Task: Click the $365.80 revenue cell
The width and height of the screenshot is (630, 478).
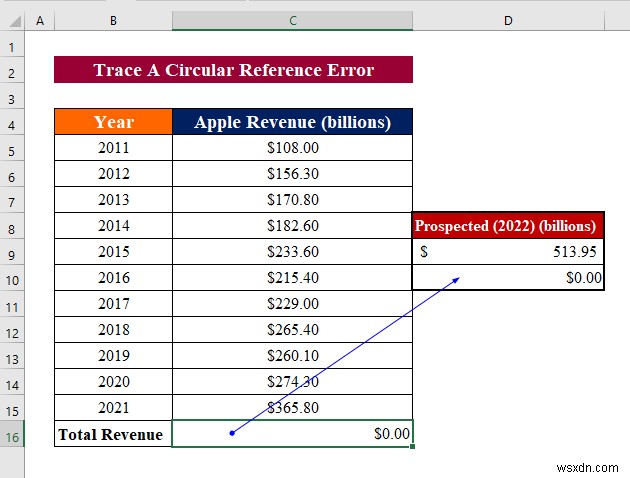Action: (x=292, y=407)
